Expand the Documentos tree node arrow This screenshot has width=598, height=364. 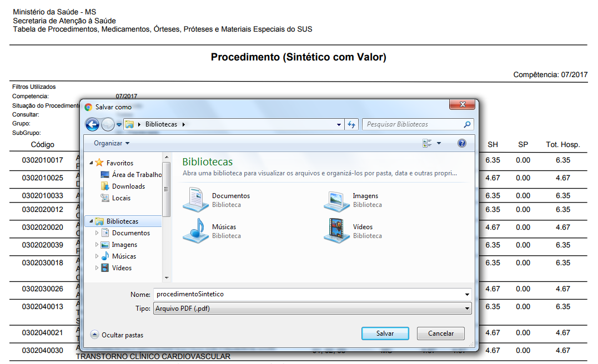click(98, 233)
